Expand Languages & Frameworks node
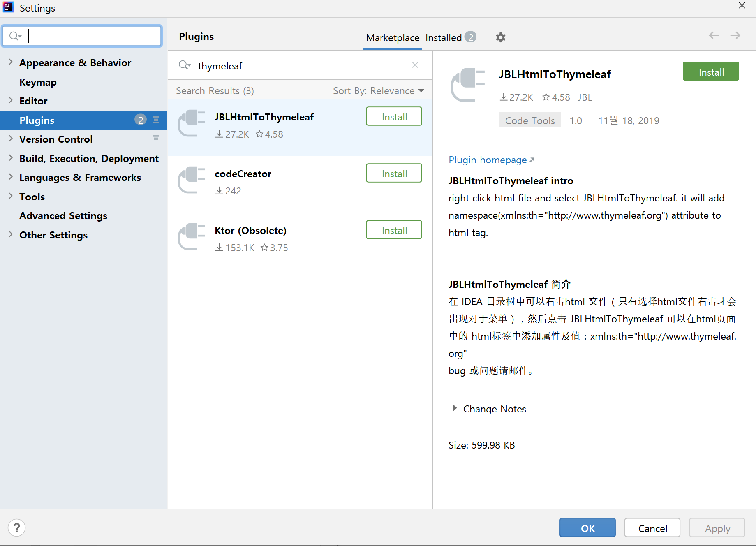Viewport: 756px width, 546px height. coord(11,177)
